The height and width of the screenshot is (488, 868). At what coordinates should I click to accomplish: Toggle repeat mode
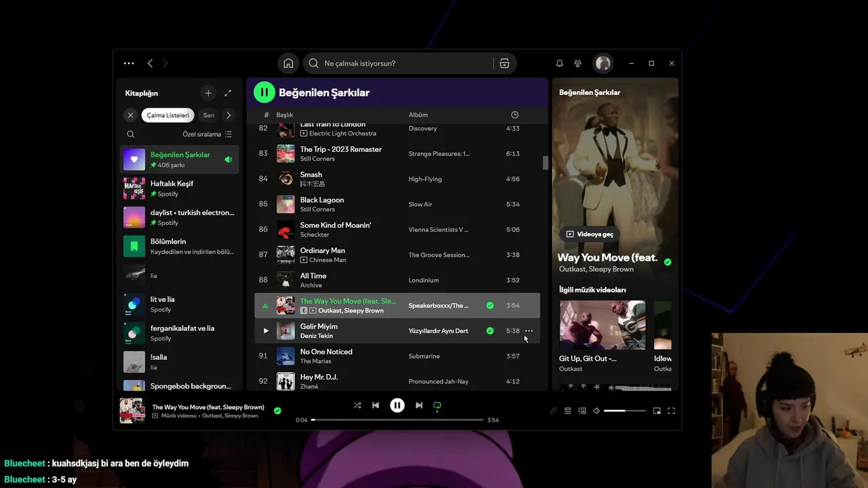437,405
